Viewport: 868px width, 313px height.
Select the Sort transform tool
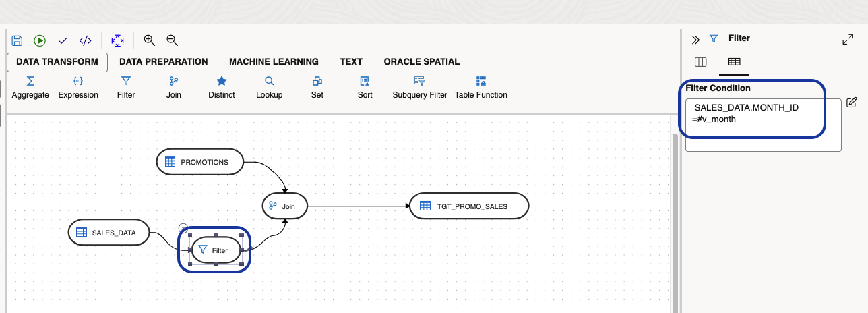coord(365,88)
